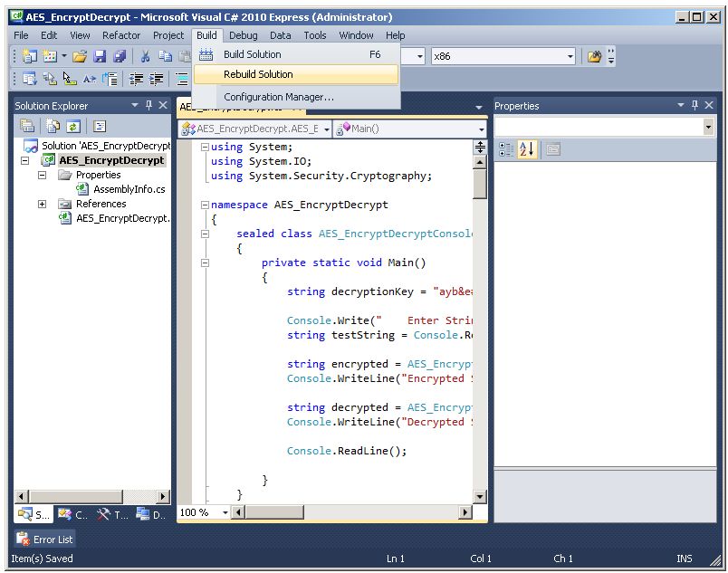
Task: Open the Debug menu
Action: (x=243, y=35)
